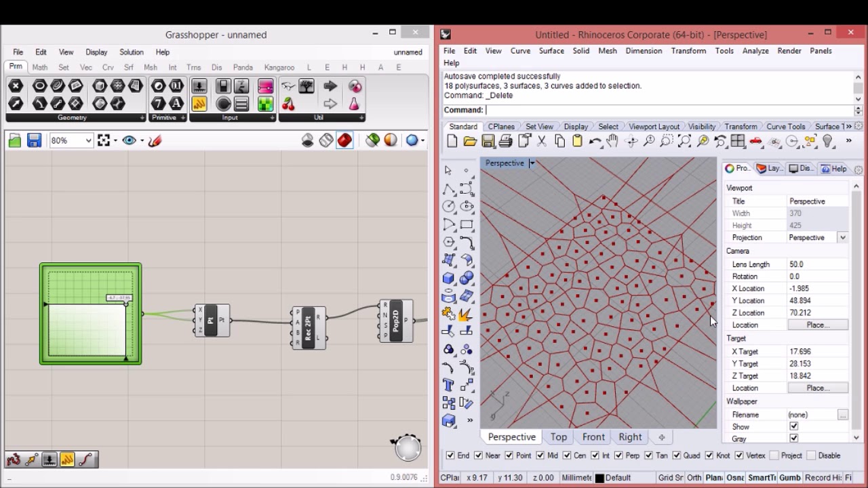This screenshot has height=488, width=868.
Task: Click Place button for Target Location
Action: 817,388
